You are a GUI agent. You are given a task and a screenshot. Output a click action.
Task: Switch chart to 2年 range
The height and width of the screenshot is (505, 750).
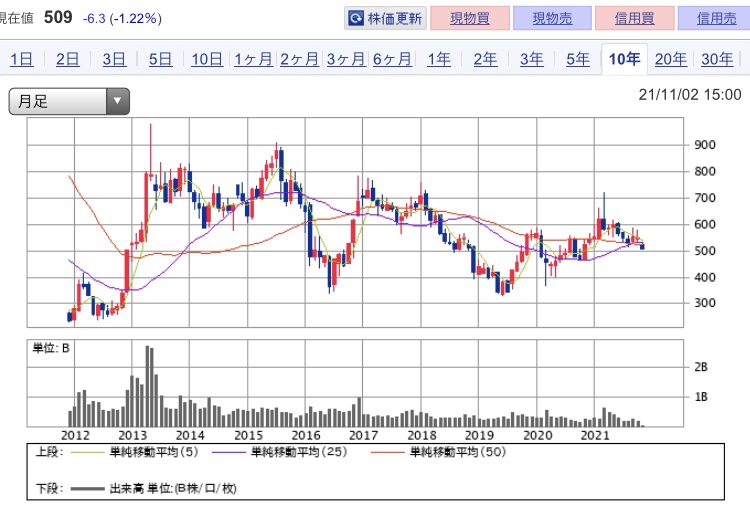point(485,59)
